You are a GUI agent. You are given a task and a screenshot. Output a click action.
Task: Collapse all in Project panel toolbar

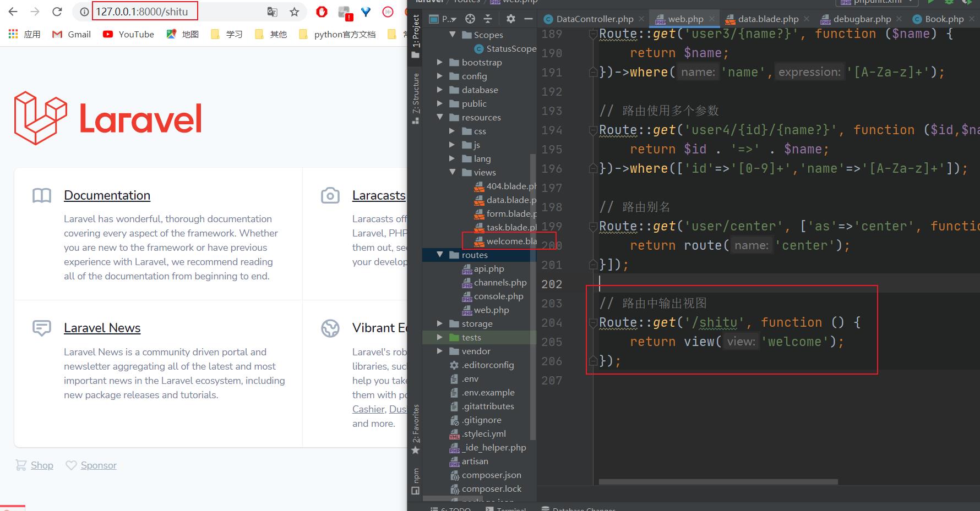(488, 19)
